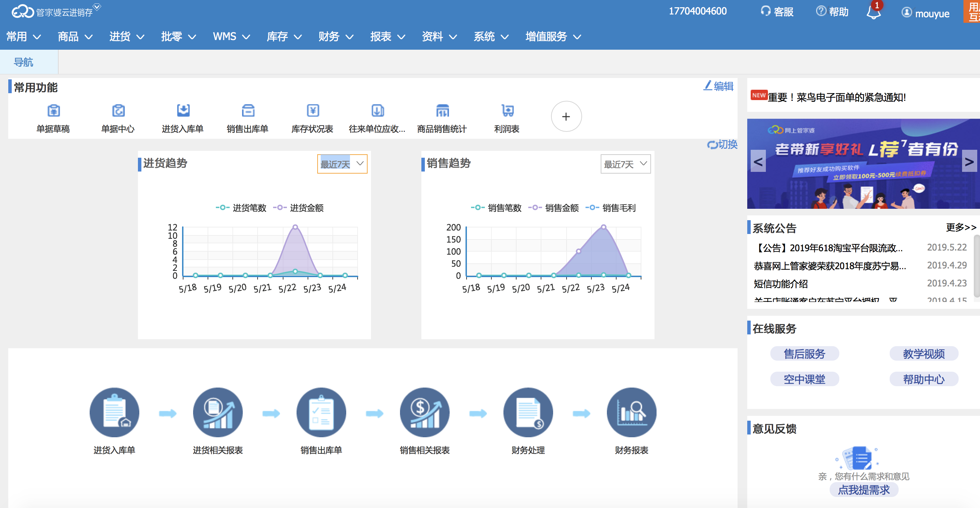Open the notification bell icon
The width and height of the screenshot is (980, 508).
click(873, 12)
